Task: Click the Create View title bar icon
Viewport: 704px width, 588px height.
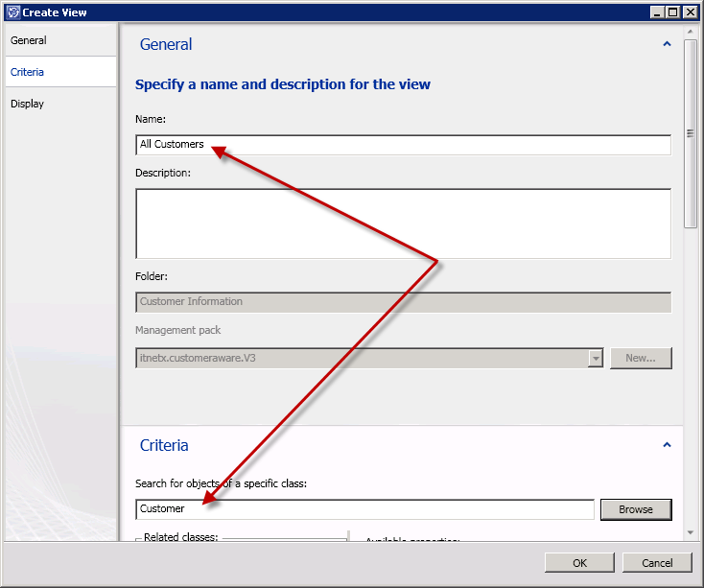Action: (x=12, y=12)
